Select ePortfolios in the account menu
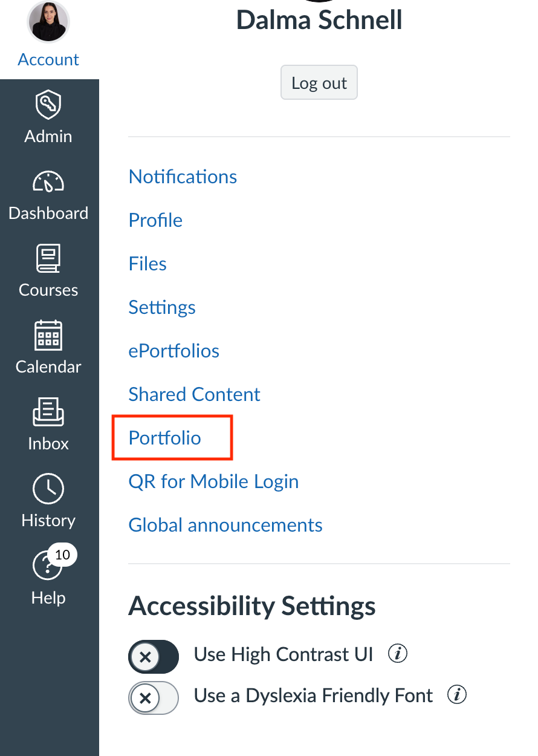Image resolution: width=538 pixels, height=756 pixels. pos(174,351)
